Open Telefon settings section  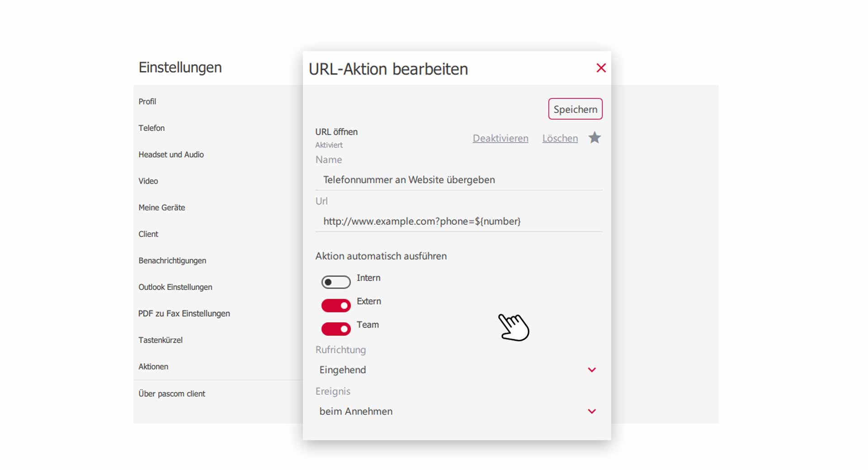pos(151,128)
